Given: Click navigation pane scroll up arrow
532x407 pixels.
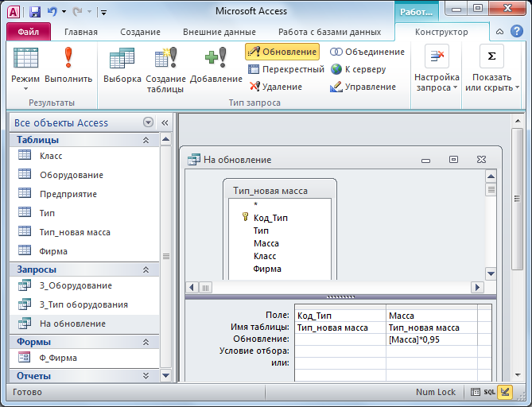Looking at the screenshot, I should 166,139.
